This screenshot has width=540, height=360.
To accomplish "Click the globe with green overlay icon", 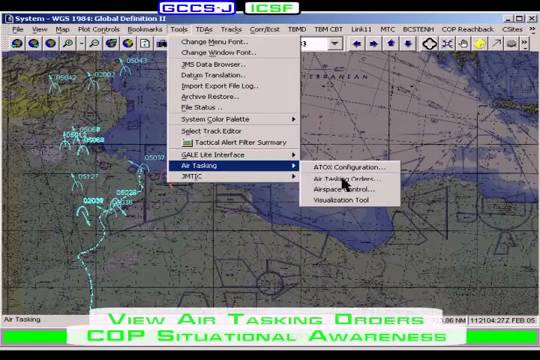I will click(x=111, y=44).
